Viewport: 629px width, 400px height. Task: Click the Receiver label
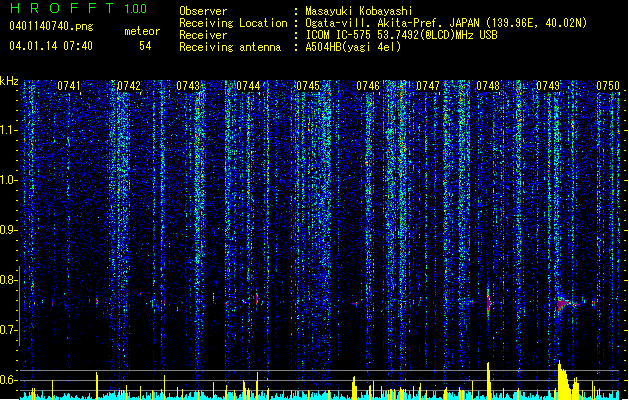(203, 35)
